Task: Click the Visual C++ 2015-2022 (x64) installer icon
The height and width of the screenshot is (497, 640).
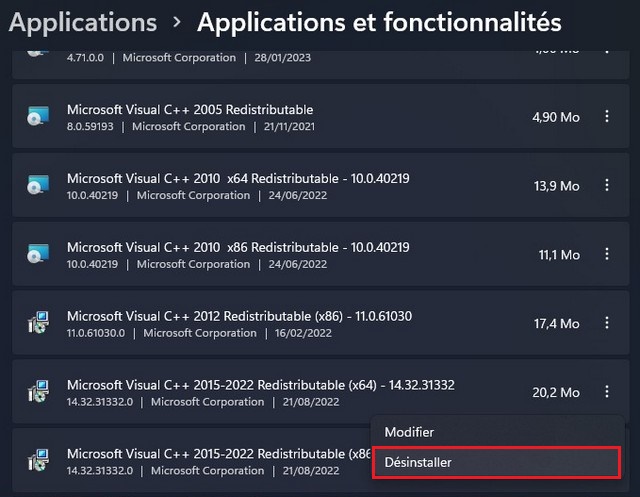Action: tap(38, 392)
